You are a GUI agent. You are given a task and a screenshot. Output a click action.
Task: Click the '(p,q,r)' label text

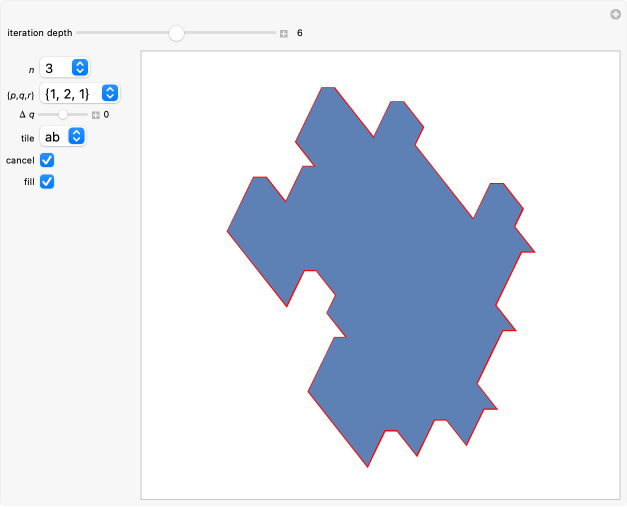[21, 93]
